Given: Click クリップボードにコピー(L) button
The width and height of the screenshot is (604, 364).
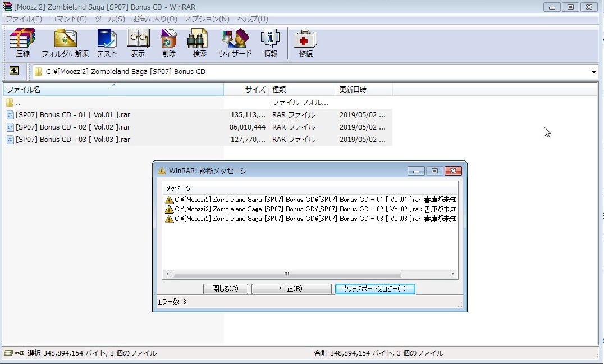Looking at the screenshot, I should click(x=375, y=289).
